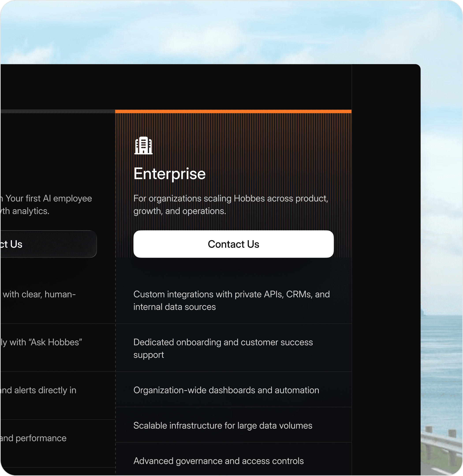The width and height of the screenshot is (463, 476).
Task: Click the Enterprise building icon
Action: point(143,145)
